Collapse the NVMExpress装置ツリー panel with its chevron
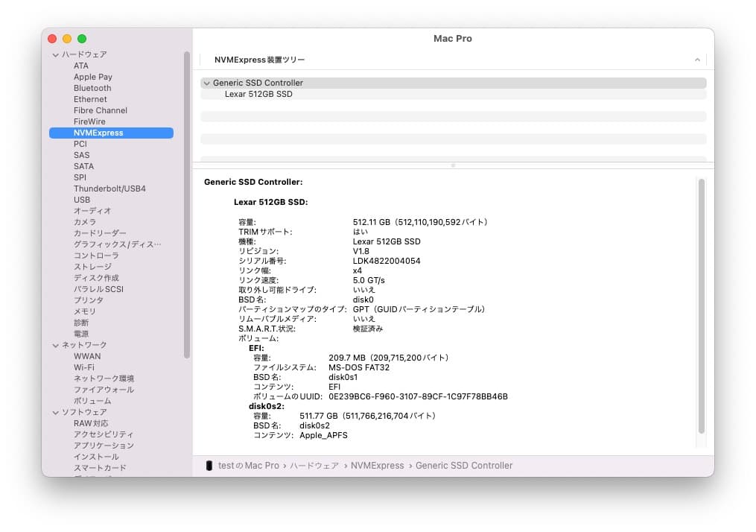 point(697,59)
